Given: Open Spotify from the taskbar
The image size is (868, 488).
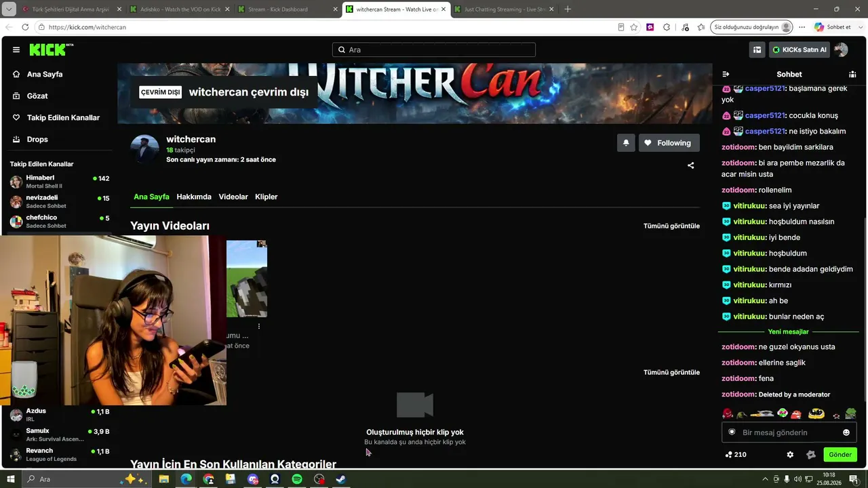Looking at the screenshot, I should pos(297,479).
